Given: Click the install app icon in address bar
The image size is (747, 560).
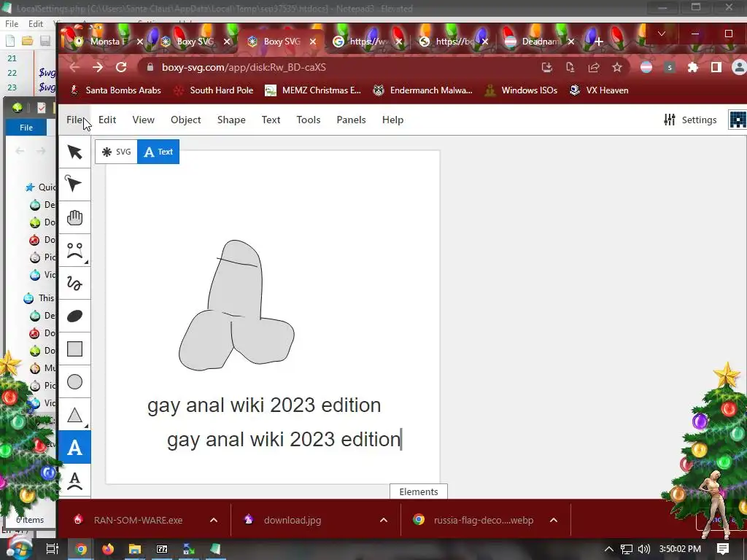Looking at the screenshot, I should [x=547, y=67].
